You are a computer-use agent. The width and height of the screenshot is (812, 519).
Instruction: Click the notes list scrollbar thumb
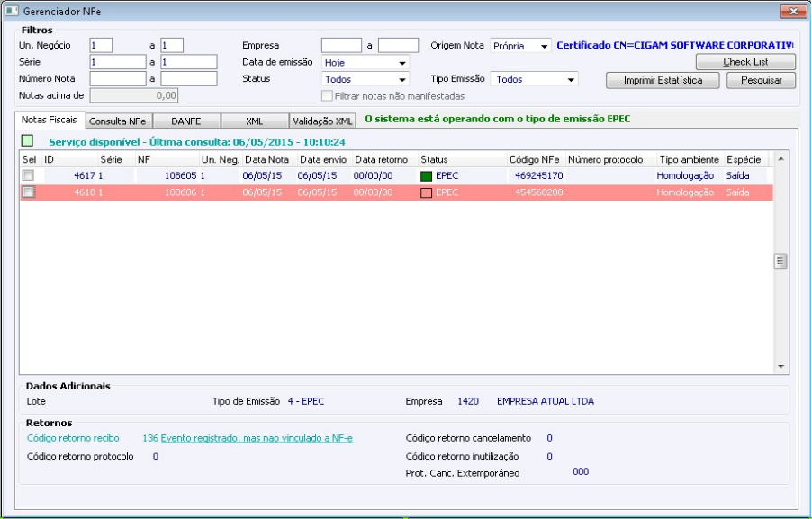[780, 262]
